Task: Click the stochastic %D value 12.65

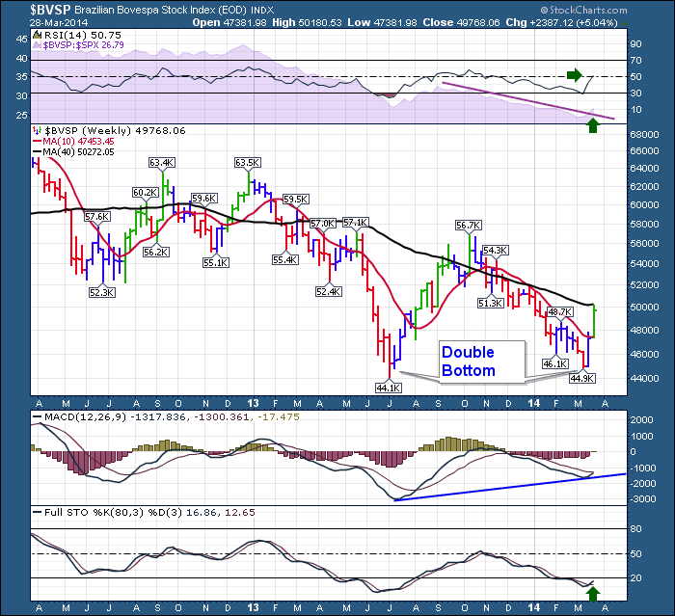Action: [x=240, y=512]
